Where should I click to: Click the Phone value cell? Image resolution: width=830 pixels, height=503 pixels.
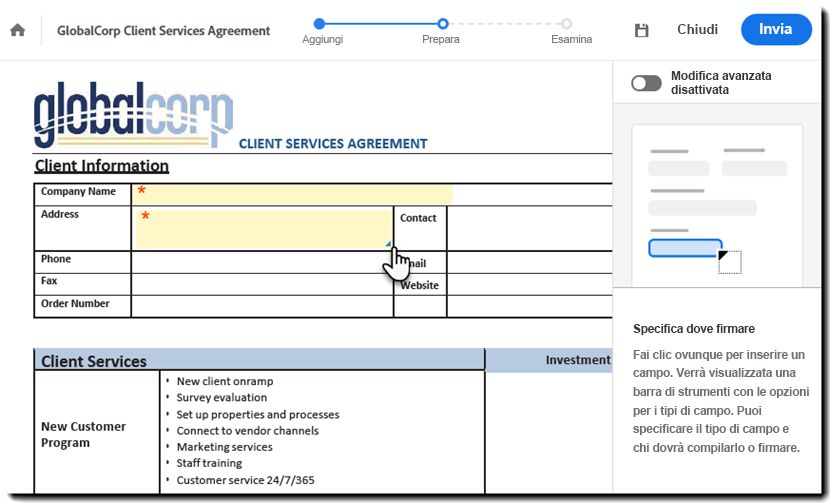pos(262,262)
